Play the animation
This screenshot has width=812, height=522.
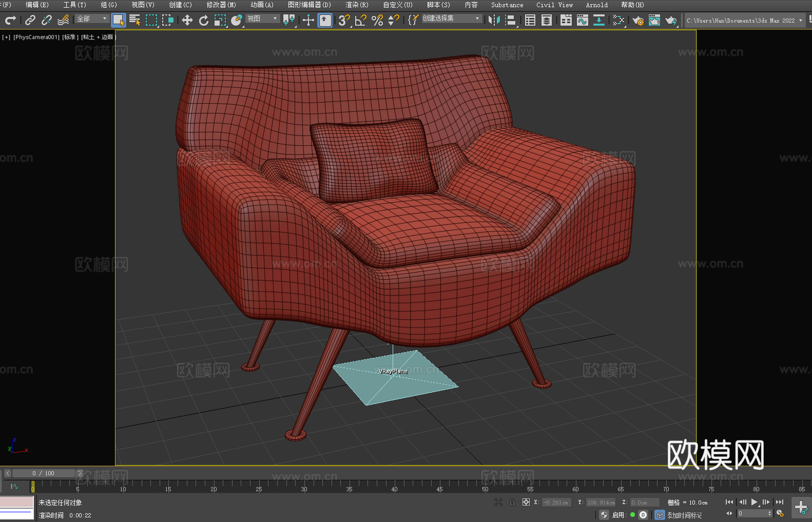[x=754, y=502]
